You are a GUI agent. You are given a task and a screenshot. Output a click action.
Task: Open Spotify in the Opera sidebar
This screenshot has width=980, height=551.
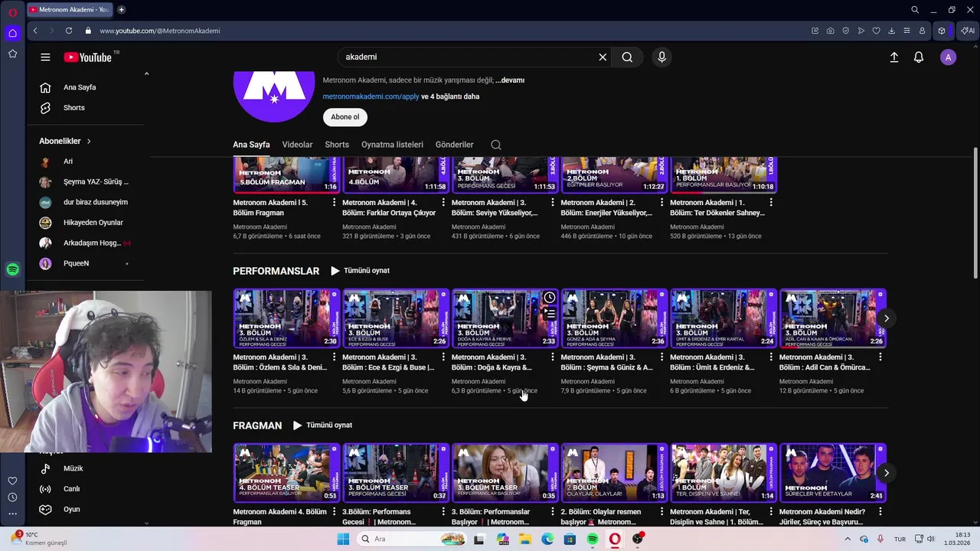(12, 269)
